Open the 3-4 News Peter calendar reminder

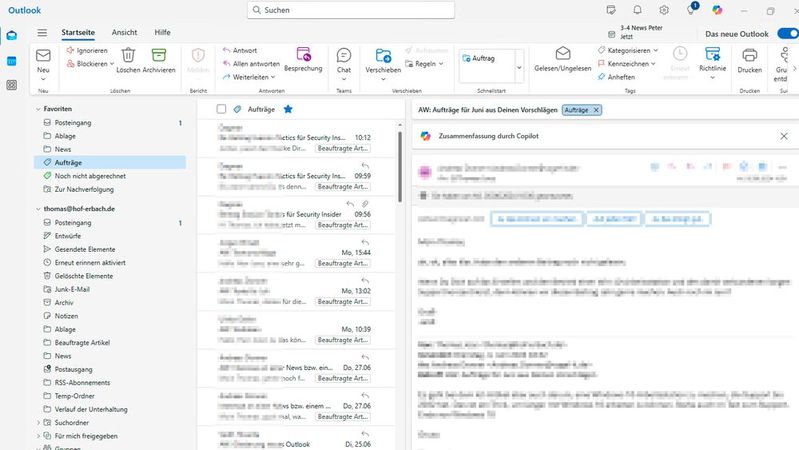point(636,32)
